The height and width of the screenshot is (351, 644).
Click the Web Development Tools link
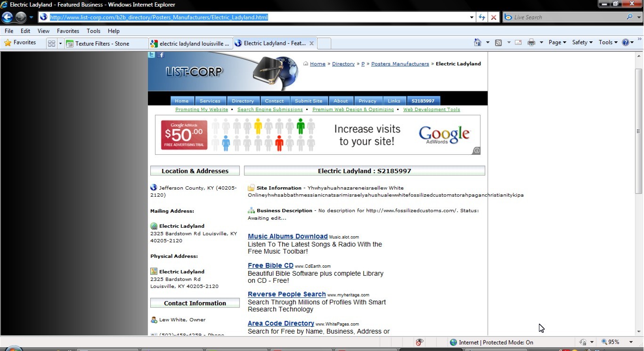tap(432, 110)
